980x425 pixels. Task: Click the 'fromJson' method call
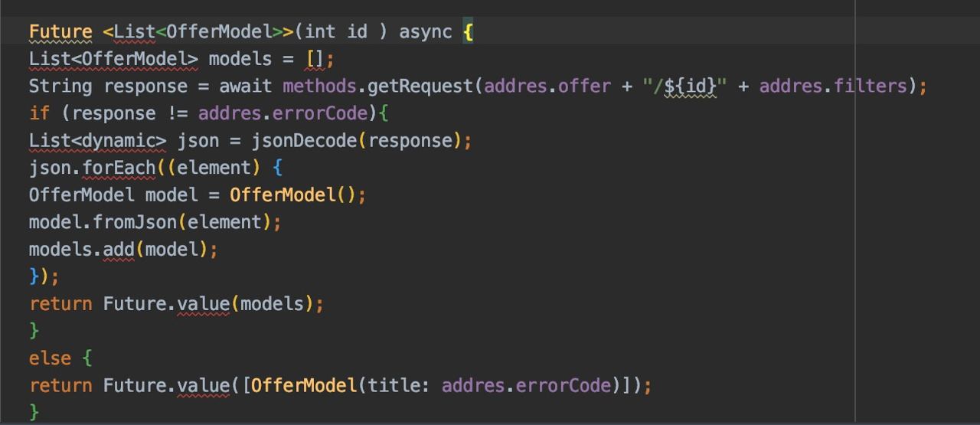pos(135,222)
